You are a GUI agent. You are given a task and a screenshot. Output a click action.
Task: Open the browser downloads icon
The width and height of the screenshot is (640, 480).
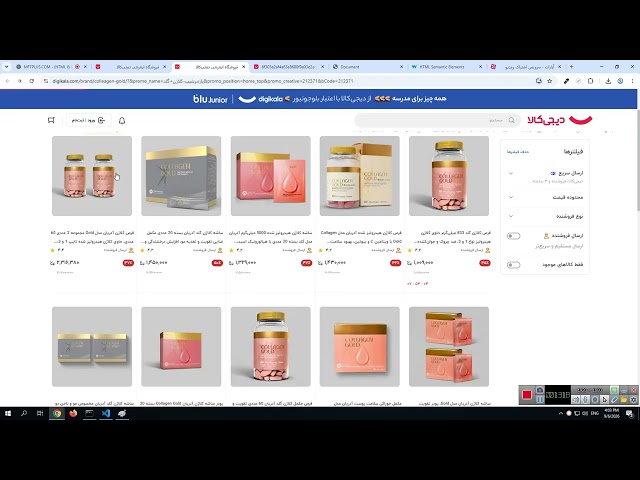[608, 81]
